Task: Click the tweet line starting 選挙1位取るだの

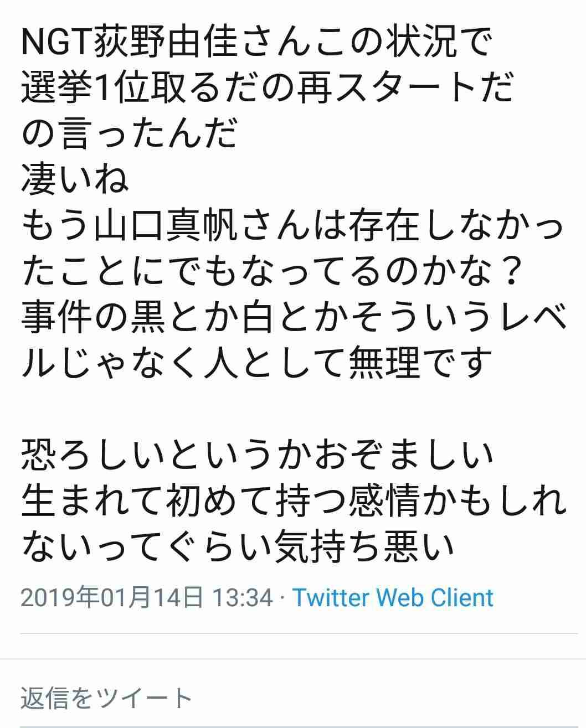Action: (x=268, y=89)
